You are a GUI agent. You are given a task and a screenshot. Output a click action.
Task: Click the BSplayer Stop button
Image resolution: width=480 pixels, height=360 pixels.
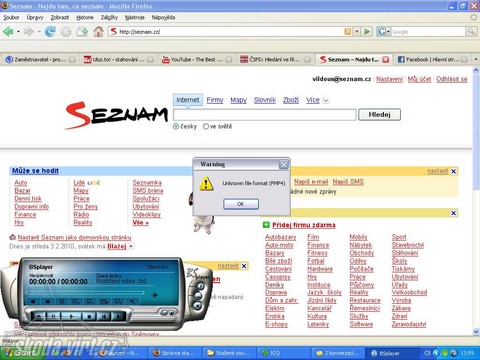(x=89, y=316)
